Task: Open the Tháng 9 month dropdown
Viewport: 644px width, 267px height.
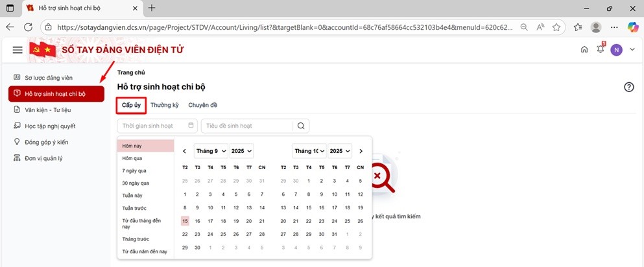Action: 211,151
